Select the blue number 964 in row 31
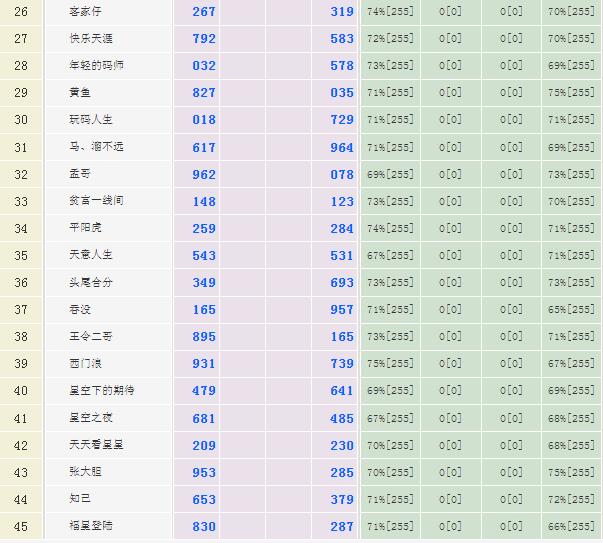 pos(342,147)
